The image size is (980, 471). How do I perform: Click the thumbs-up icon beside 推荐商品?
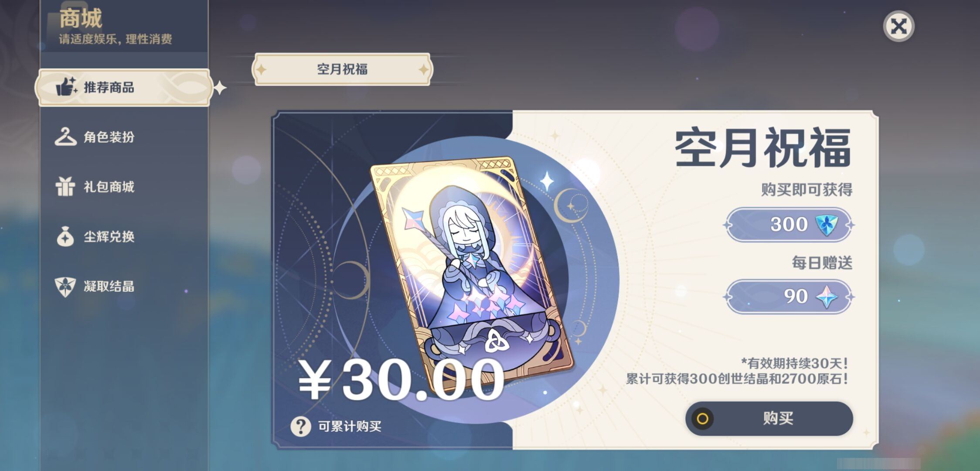coord(66,86)
